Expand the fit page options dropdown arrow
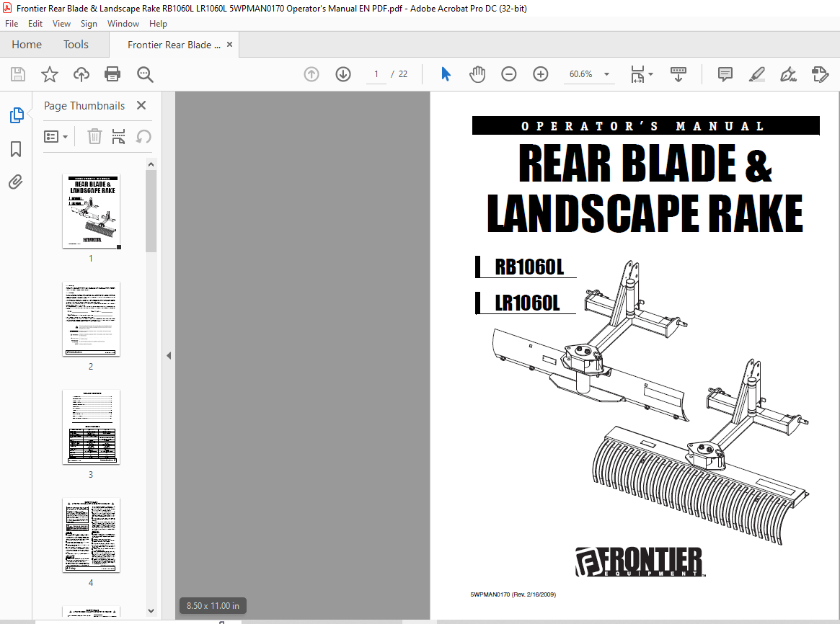840x624 pixels. click(651, 73)
